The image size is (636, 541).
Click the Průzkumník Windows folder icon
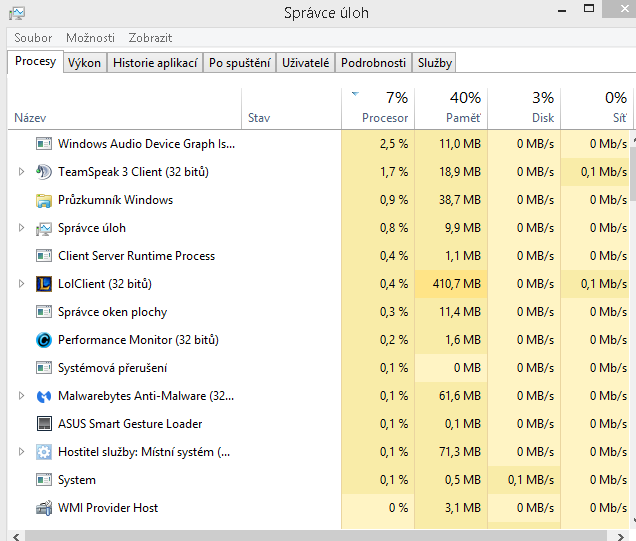(43, 200)
